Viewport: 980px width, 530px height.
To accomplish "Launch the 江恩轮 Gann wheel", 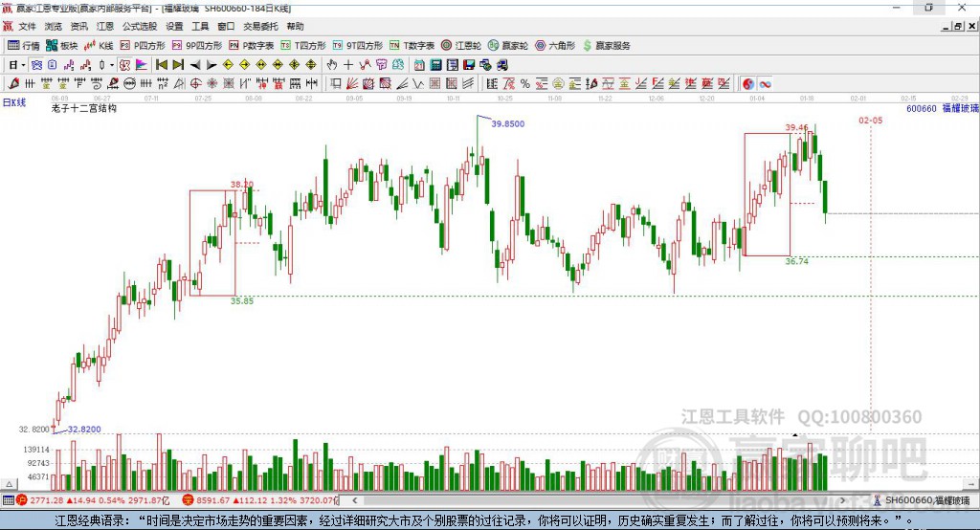I will pyautogui.click(x=461, y=46).
